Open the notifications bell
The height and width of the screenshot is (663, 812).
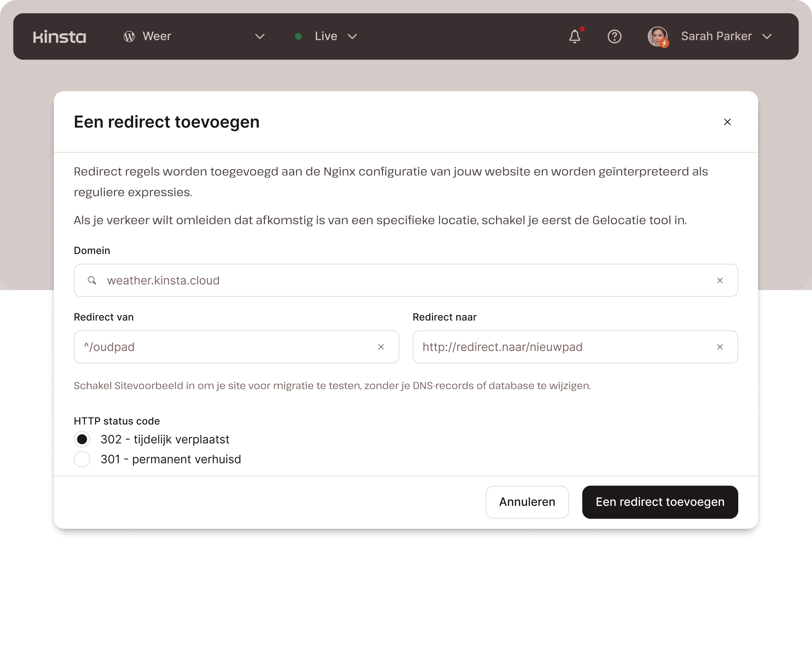pyautogui.click(x=575, y=37)
